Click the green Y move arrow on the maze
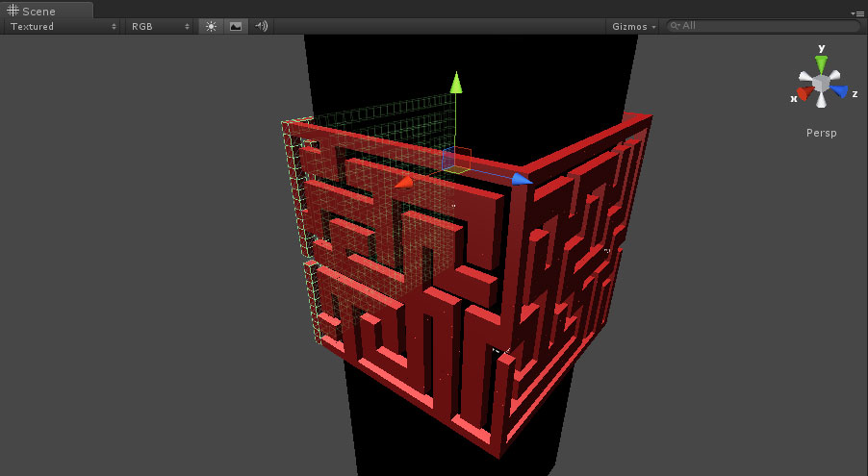 (x=456, y=83)
